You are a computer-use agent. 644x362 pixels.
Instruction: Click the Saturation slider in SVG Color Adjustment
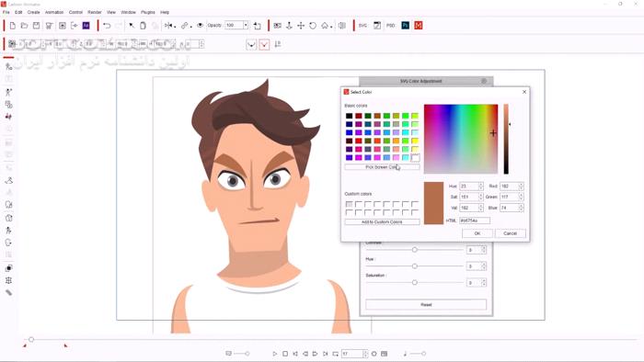coord(415,282)
